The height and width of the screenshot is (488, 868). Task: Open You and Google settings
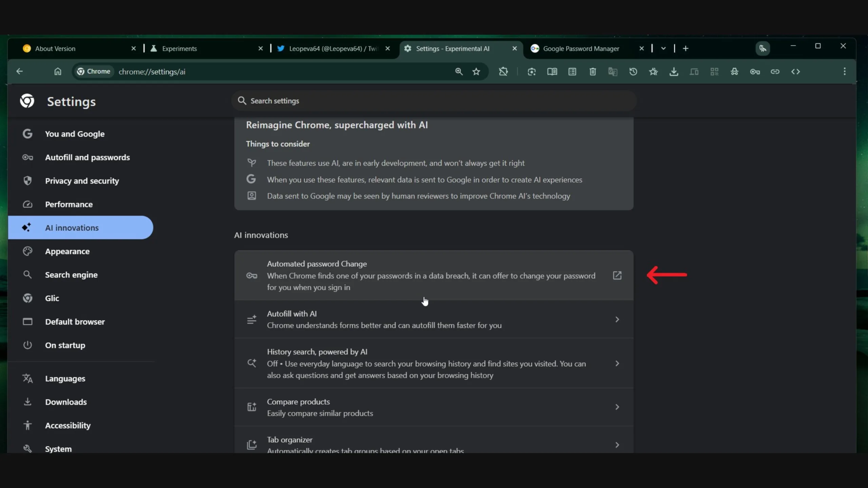(81, 134)
